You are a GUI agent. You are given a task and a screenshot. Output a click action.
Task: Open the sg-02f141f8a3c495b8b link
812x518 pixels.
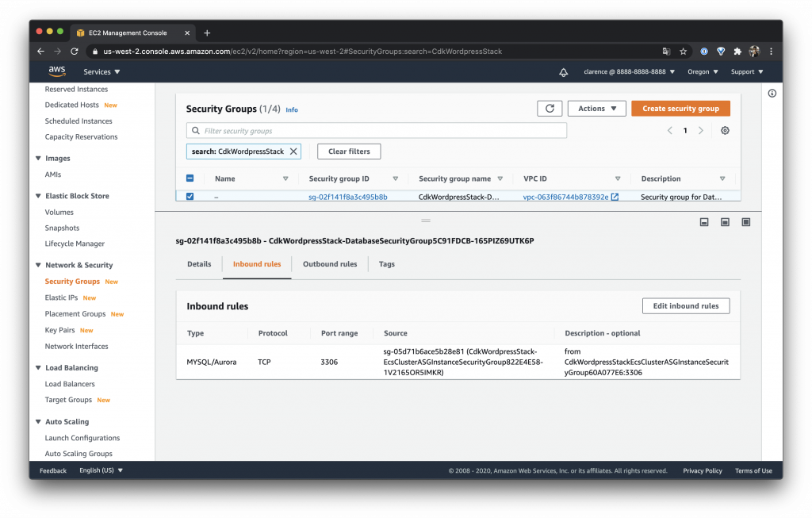pyautogui.click(x=347, y=197)
